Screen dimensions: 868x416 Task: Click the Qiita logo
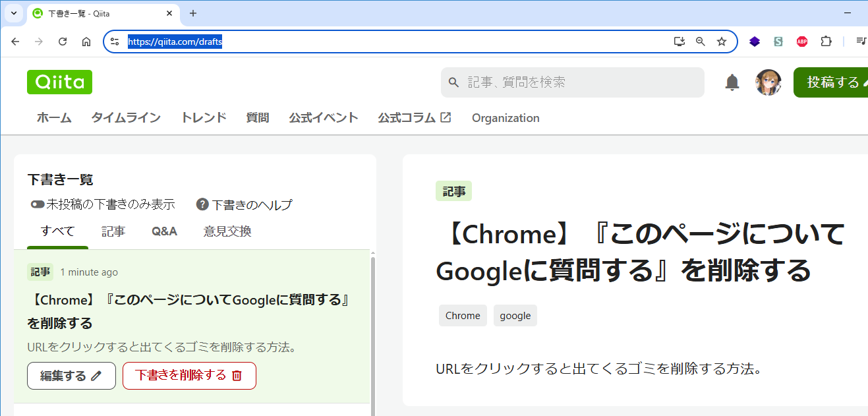point(59,82)
